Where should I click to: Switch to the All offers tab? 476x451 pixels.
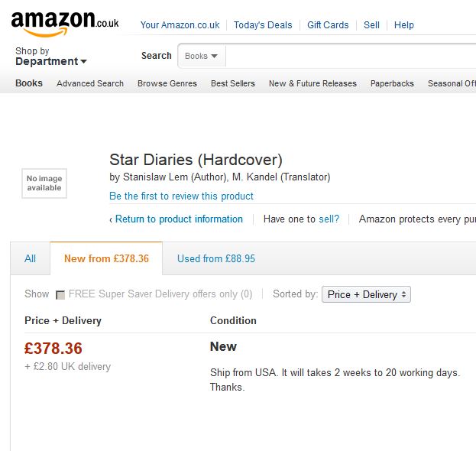click(x=30, y=258)
